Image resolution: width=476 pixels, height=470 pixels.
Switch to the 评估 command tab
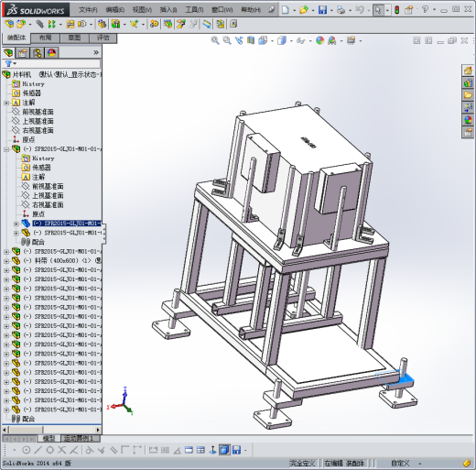point(103,38)
